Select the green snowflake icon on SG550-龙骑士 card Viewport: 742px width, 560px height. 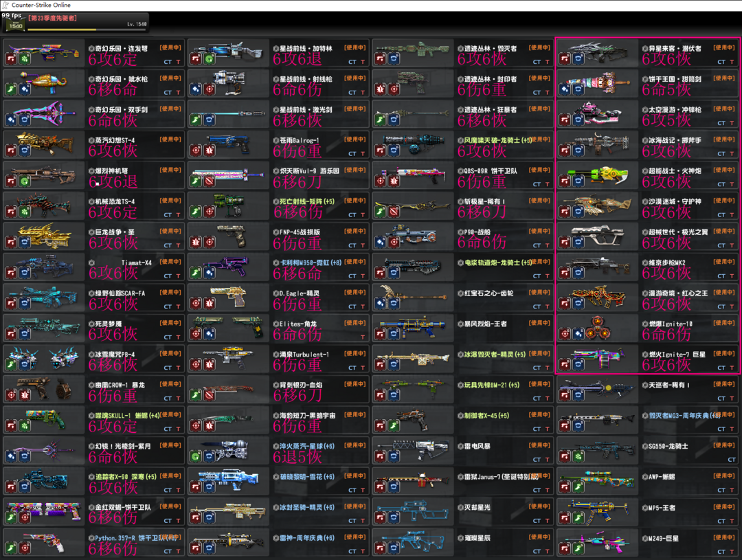point(578,457)
